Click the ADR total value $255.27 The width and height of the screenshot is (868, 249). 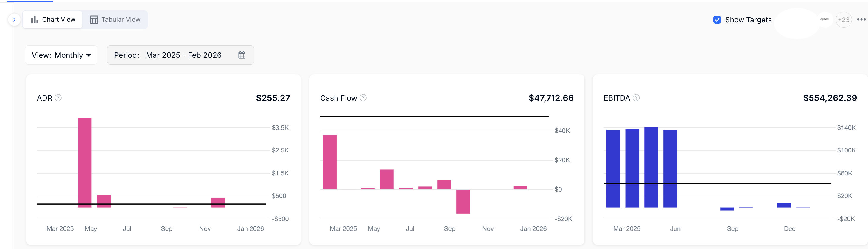coord(273,98)
